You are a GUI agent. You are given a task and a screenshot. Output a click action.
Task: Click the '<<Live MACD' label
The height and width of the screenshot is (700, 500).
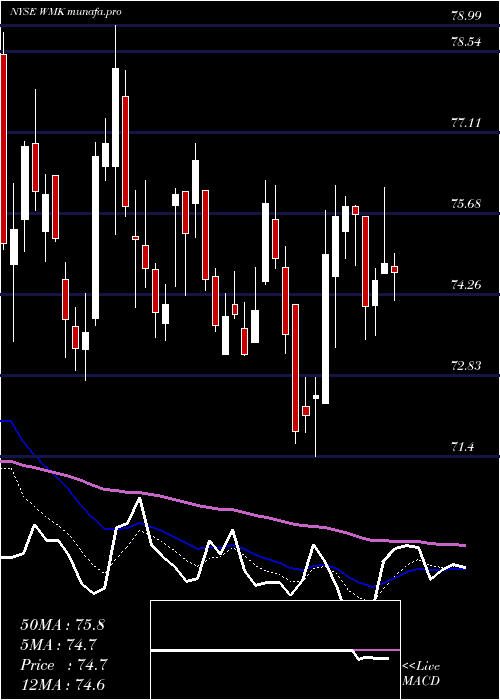(421, 674)
